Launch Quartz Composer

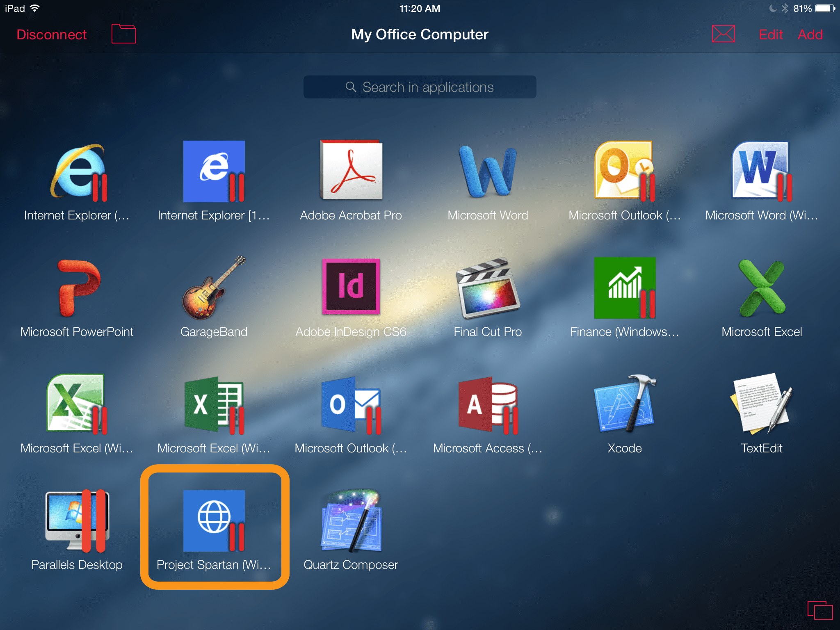point(351,521)
